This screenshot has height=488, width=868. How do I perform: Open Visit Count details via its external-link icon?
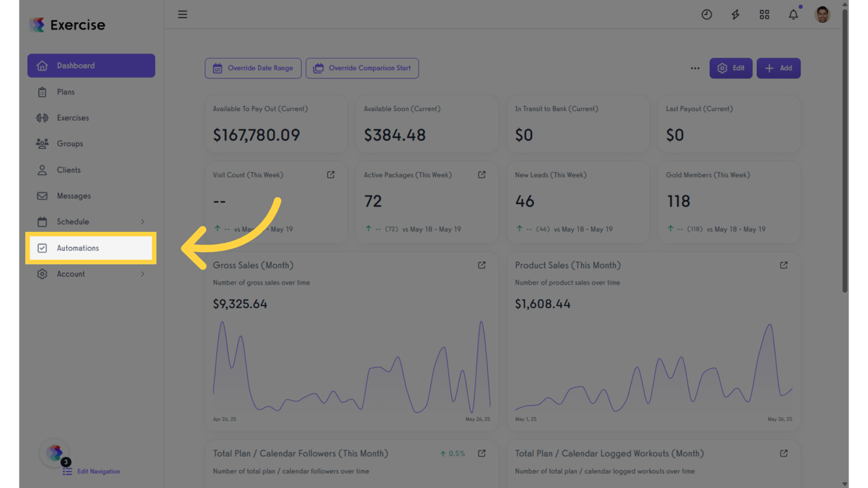tap(330, 174)
